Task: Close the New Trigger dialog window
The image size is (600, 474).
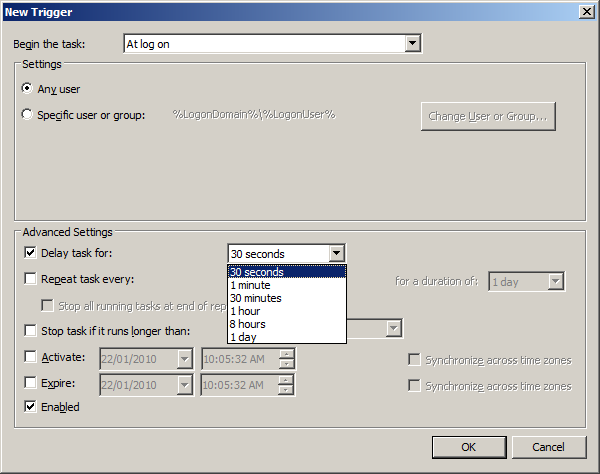Action: tap(583, 11)
